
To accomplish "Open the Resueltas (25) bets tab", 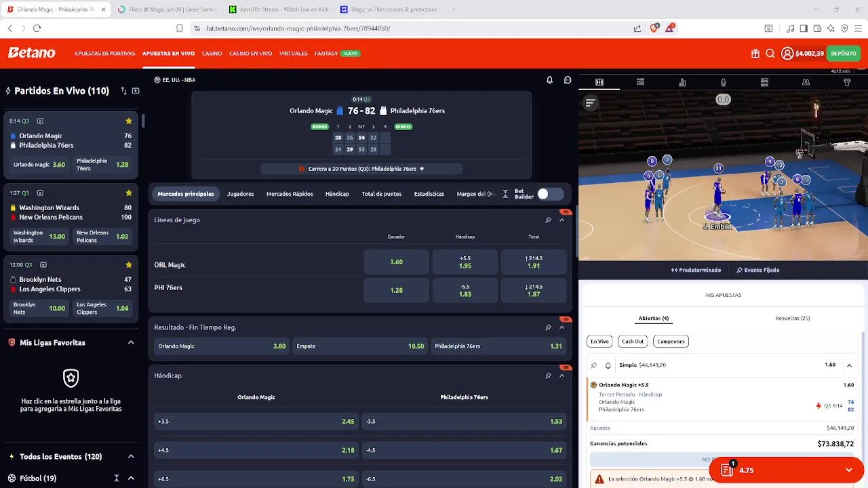I will point(793,319).
